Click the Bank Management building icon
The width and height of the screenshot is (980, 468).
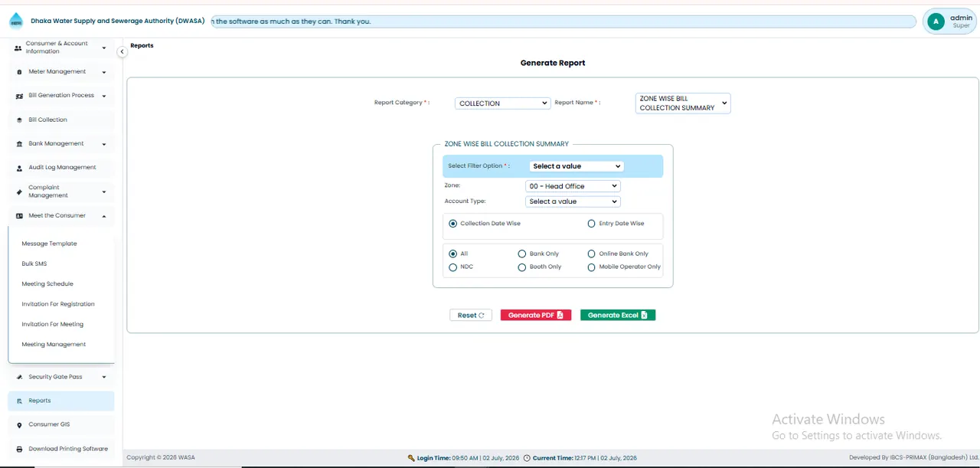coord(19,144)
